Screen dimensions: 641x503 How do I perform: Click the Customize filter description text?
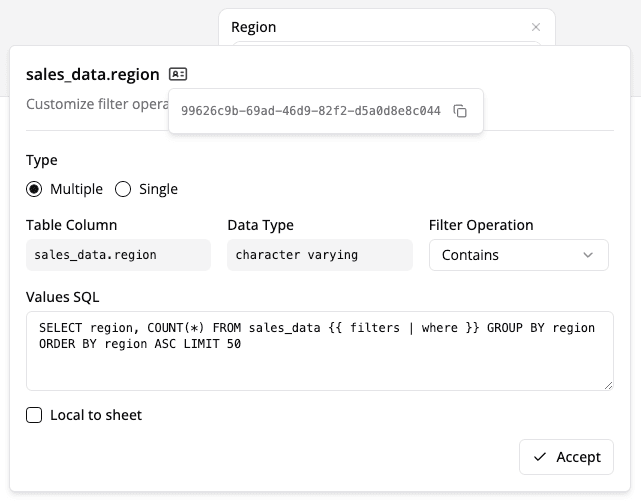[x=95, y=104]
